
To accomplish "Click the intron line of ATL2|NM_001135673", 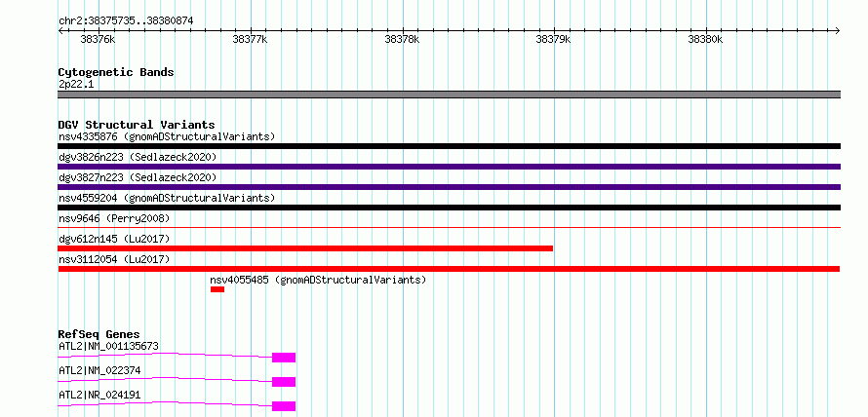I will click(165, 355).
